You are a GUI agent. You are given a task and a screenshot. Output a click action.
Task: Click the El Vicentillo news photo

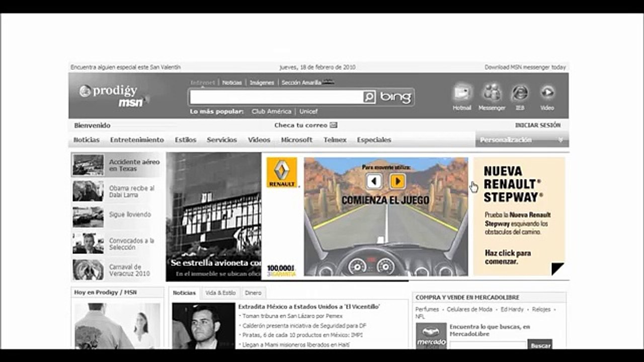coord(203,326)
